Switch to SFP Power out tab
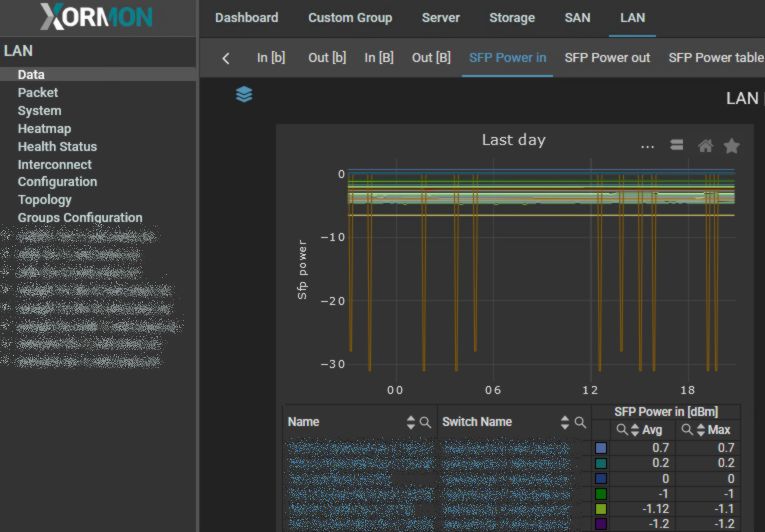Viewport: 765px width, 532px height. point(607,58)
